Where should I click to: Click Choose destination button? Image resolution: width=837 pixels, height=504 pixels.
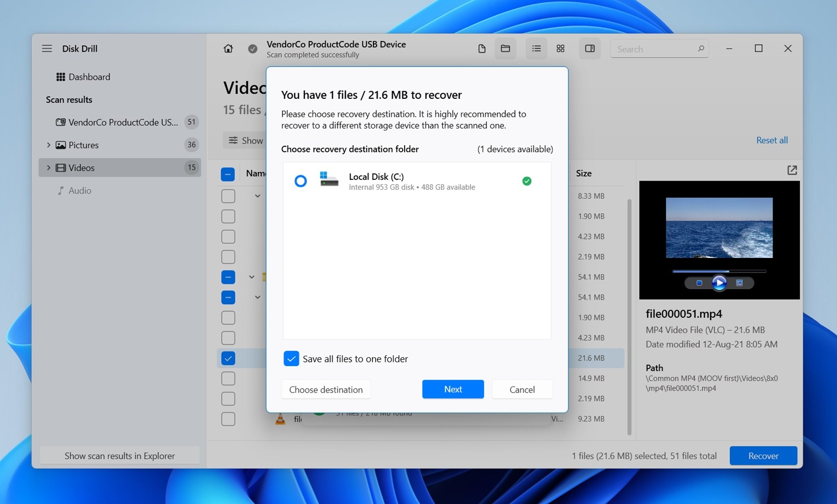pos(326,389)
